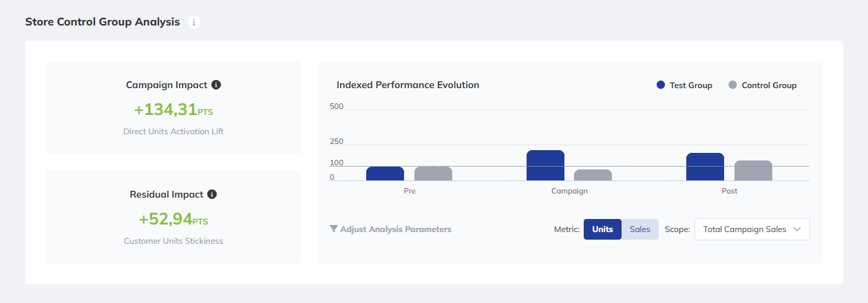The image size is (868, 303).
Task: Switch metric to Sales
Action: click(x=640, y=229)
